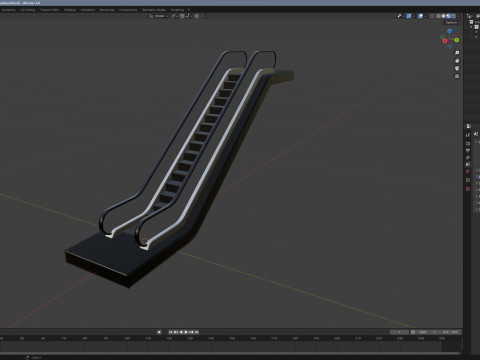
Task: Open the Outliner editor type menu
Action: click(470, 16)
